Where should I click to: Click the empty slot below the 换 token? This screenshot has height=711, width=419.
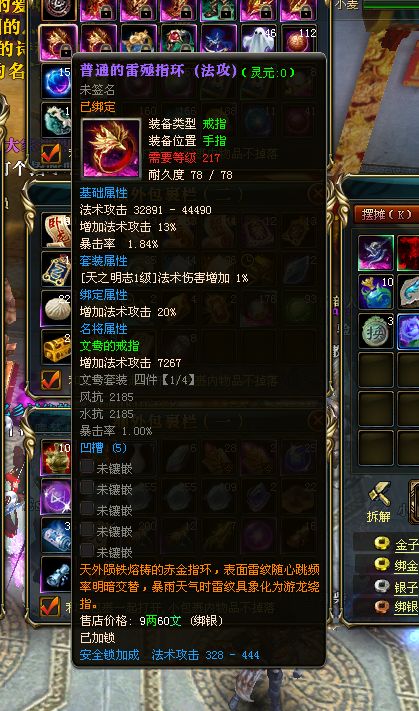(376, 370)
